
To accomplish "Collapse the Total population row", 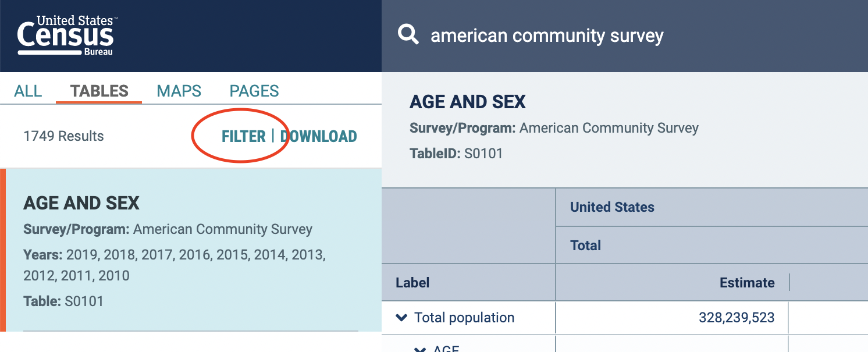I will click(401, 318).
